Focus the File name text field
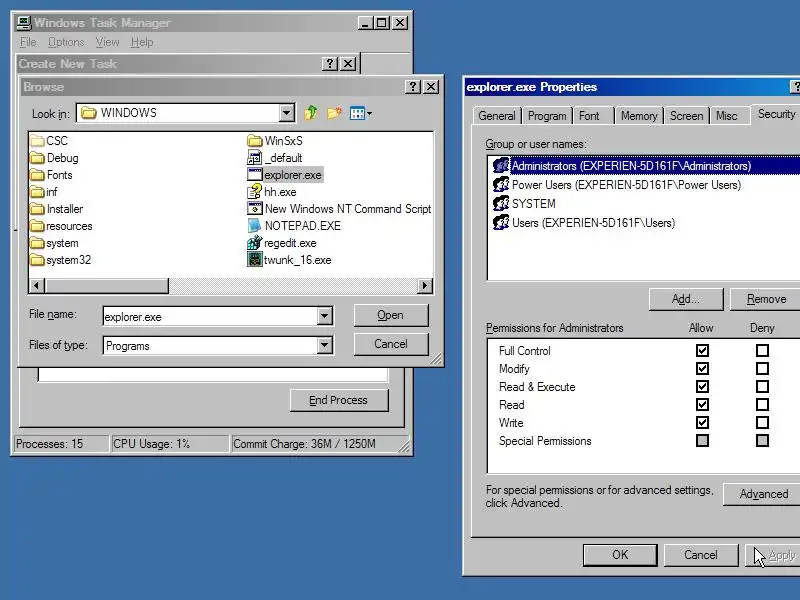Screen dimensions: 800x600 pyautogui.click(x=210, y=316)
